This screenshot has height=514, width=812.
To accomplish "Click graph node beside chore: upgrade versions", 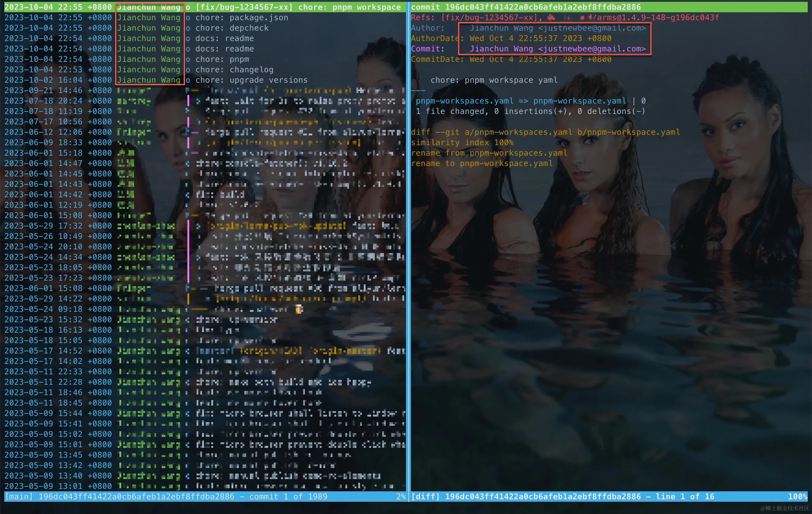I will pyautogui.click(x=188, y=80).
